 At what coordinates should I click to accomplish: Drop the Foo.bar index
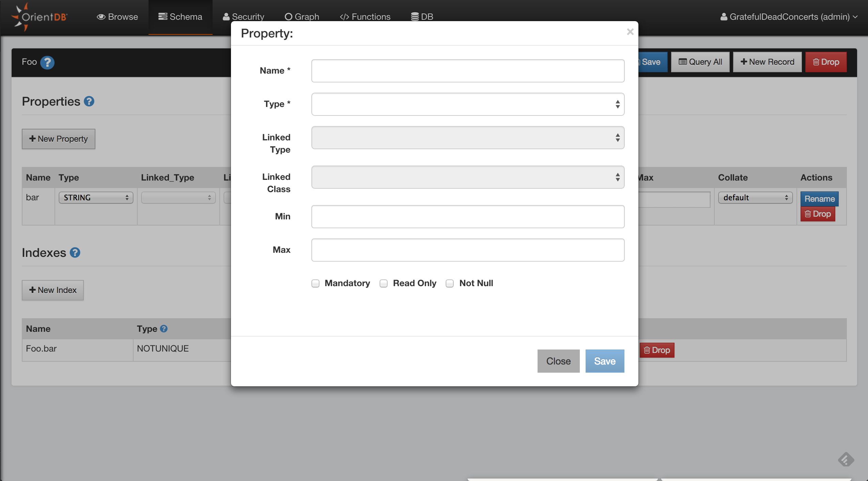pos(657,350)
